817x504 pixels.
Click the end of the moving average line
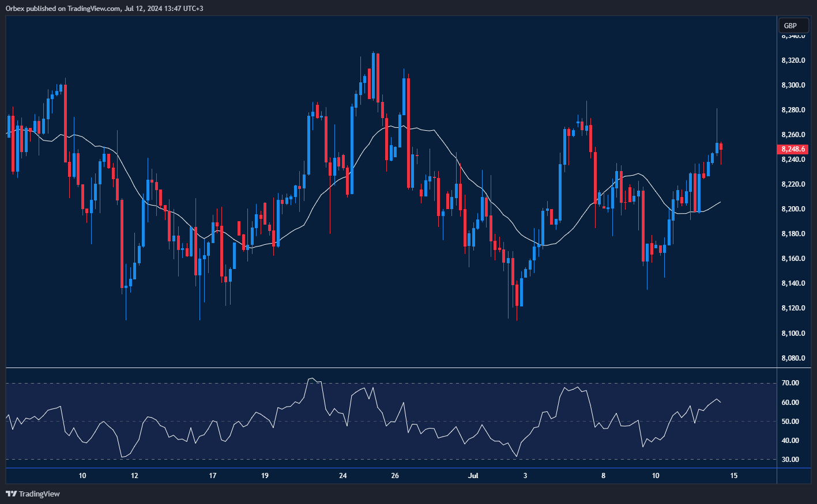coord(720,202)
